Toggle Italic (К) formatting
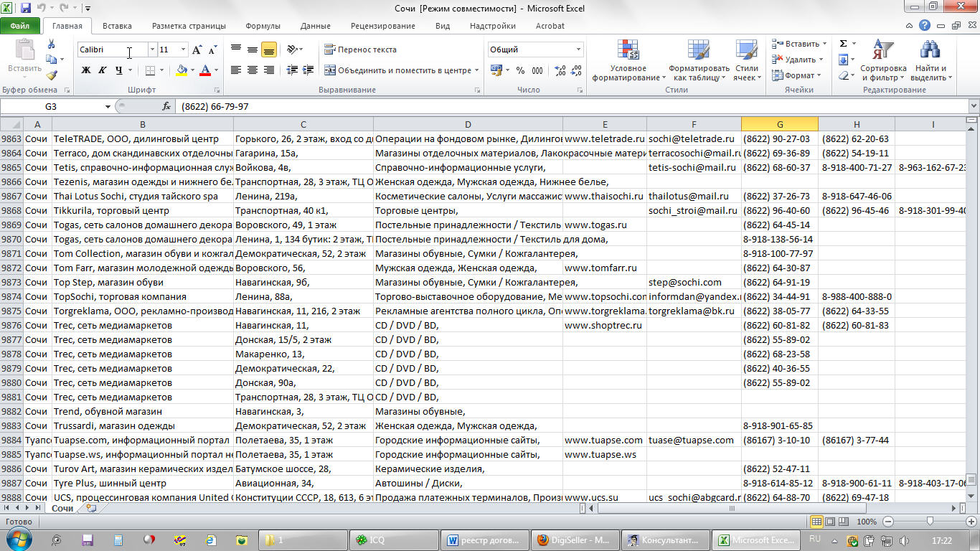The image size is (980, 551). [x=102, y=70]
